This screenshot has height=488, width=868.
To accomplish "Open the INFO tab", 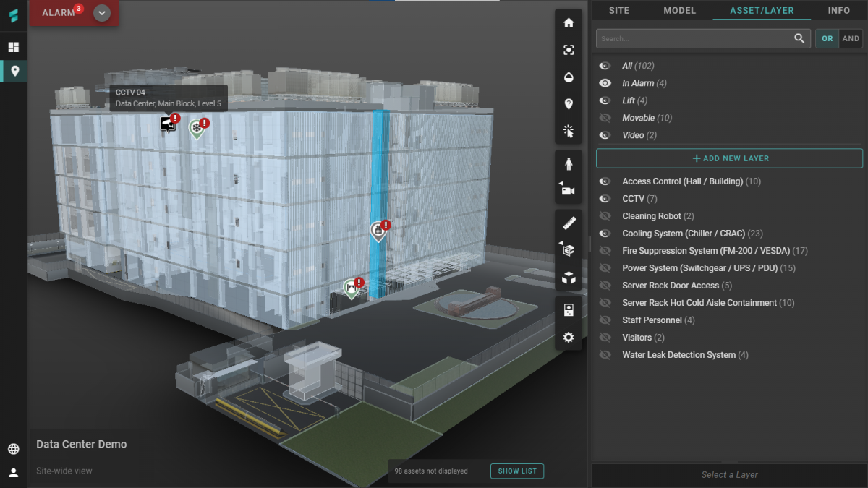I will coord(838,10).
